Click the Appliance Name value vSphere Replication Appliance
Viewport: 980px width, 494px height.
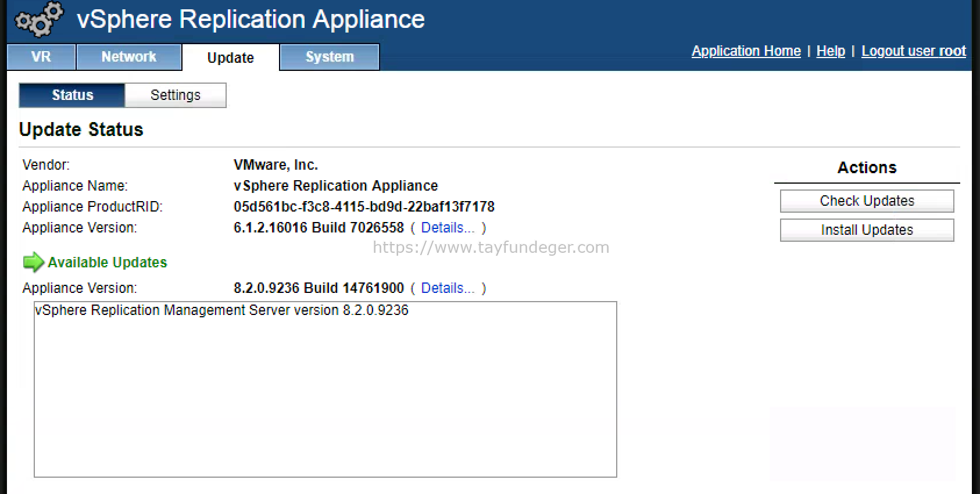click(335, 186)
